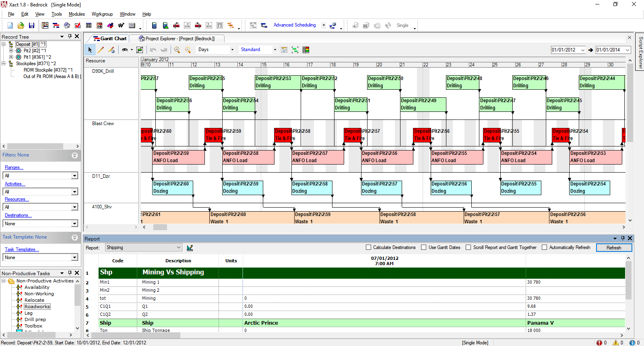Click the calculator icon in toolbar

click(154, 25)
